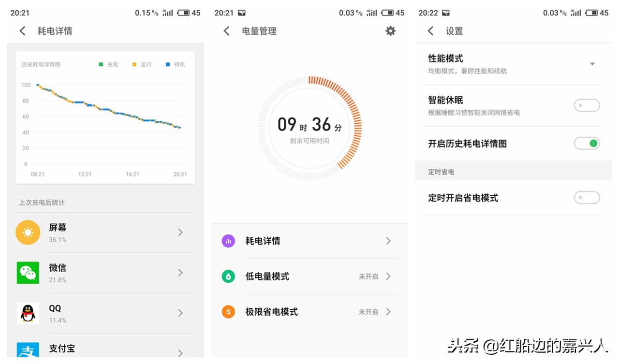
Task: Disable 开启历史耗电详情图 toggle
Action: coord(587,143)
